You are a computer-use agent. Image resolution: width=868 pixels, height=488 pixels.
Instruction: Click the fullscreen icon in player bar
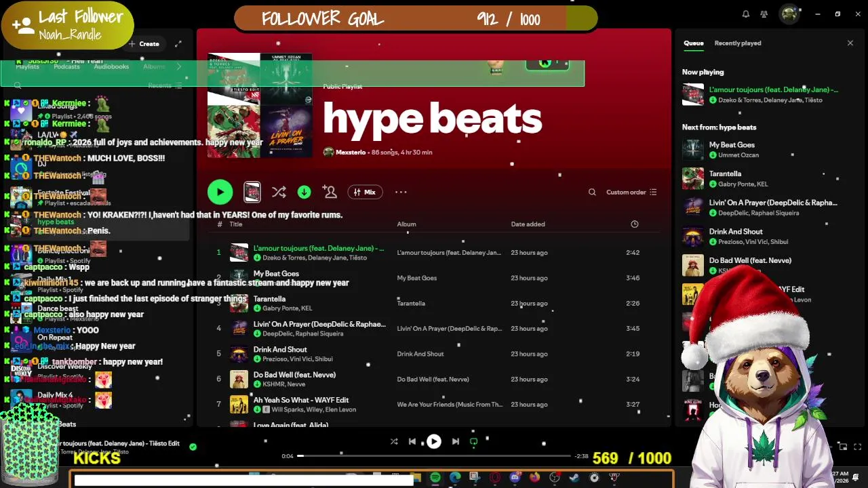pos(857,447)
